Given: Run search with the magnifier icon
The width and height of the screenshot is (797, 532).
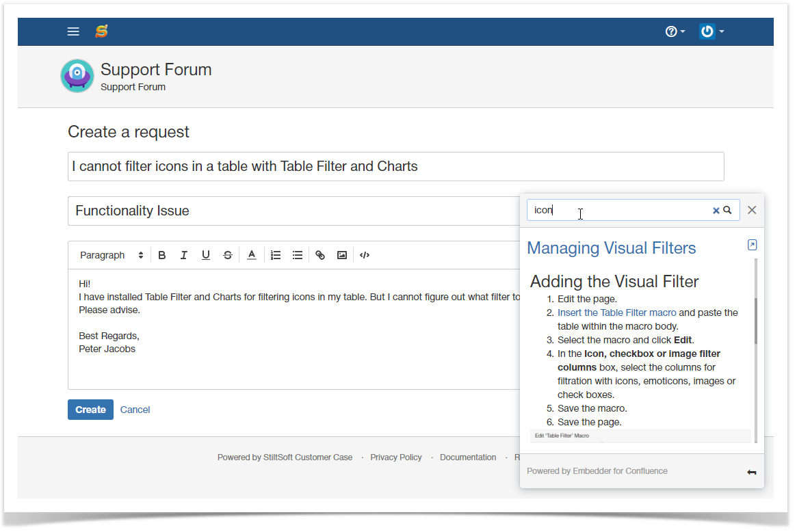Looking at the screenshot, I should pos(727,210).
